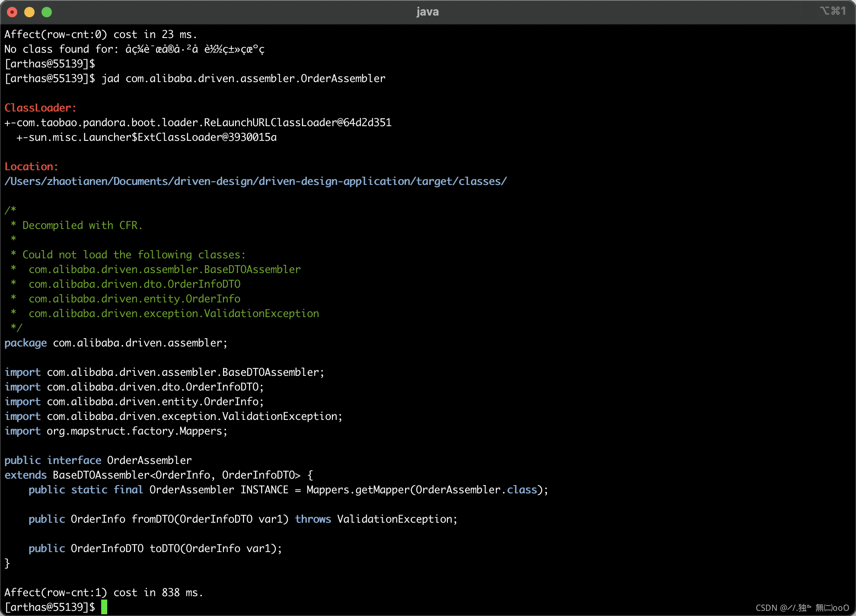Click the red 'ClassLoader:' heading
This screenshot has width=856, height=616.
coord(40,108)
